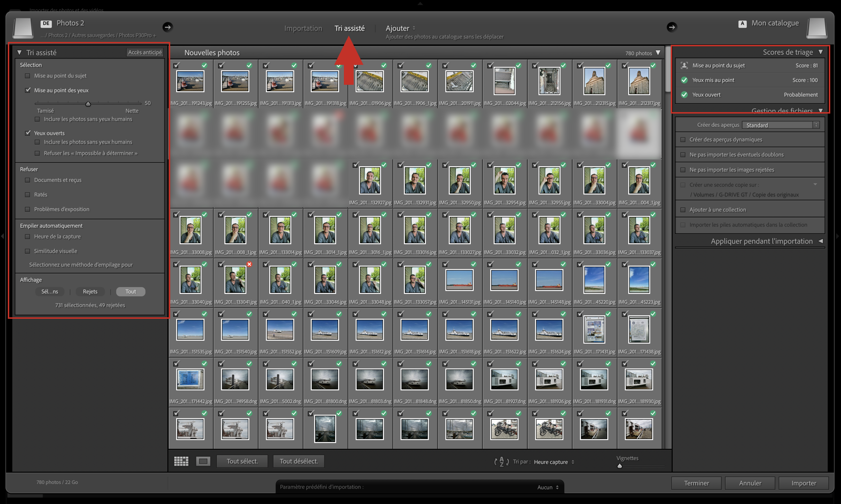Open the Tri par Heure capture dropdown
Image resolution: width=841 pixels, height=504 pixels.
point(554,462)
